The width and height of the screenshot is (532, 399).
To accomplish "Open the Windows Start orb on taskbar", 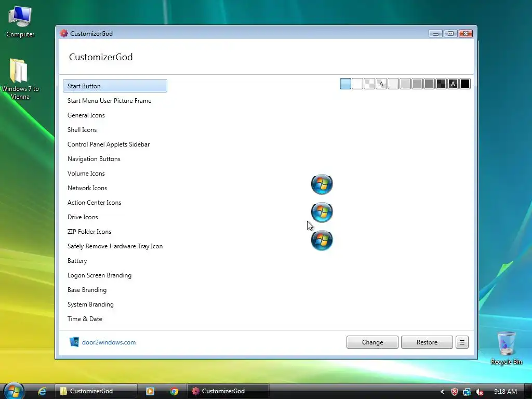I will tap(14, 391).
